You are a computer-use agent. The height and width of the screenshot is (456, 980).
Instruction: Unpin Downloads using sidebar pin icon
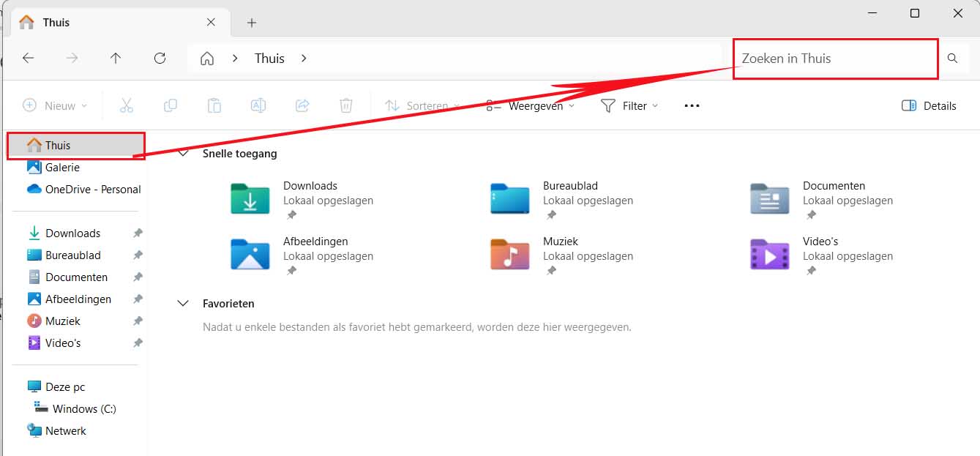(138, 233)
